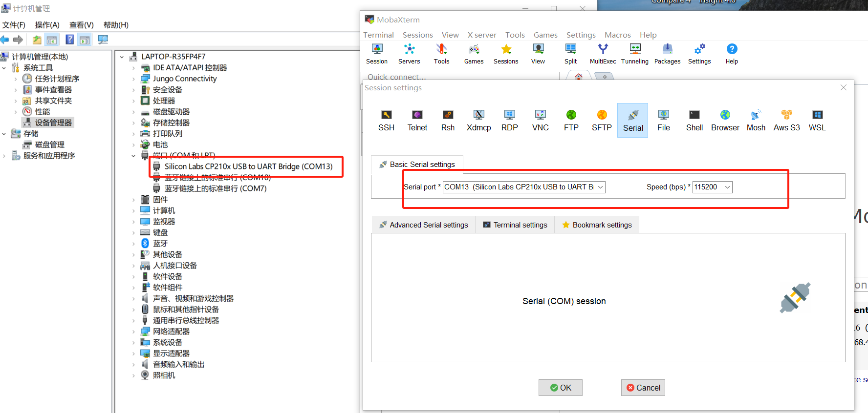Click the MultiExec toolbar icon
Image resolution: width=868 pixels, height=413 pixels.
click(603, 54)
